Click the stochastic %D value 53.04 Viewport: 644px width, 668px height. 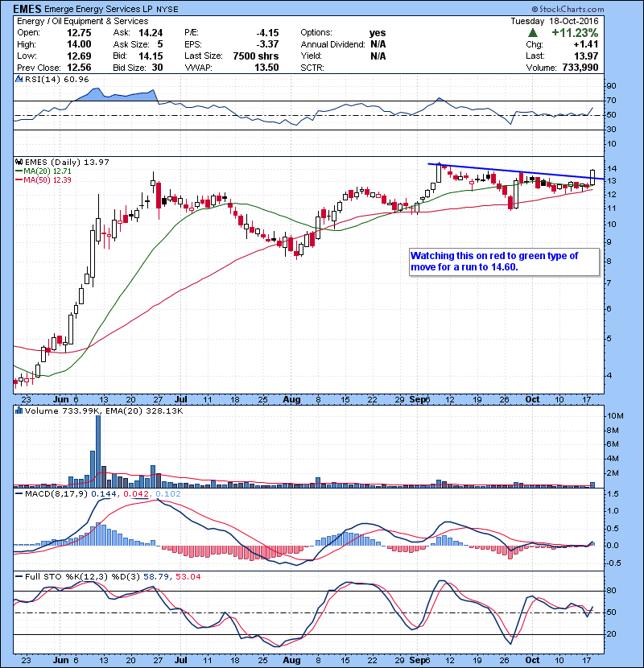coord(188,576)
